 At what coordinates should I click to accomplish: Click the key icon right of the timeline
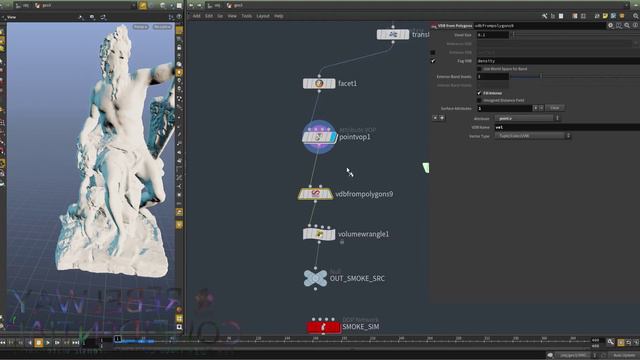click(x=610, y=342)
